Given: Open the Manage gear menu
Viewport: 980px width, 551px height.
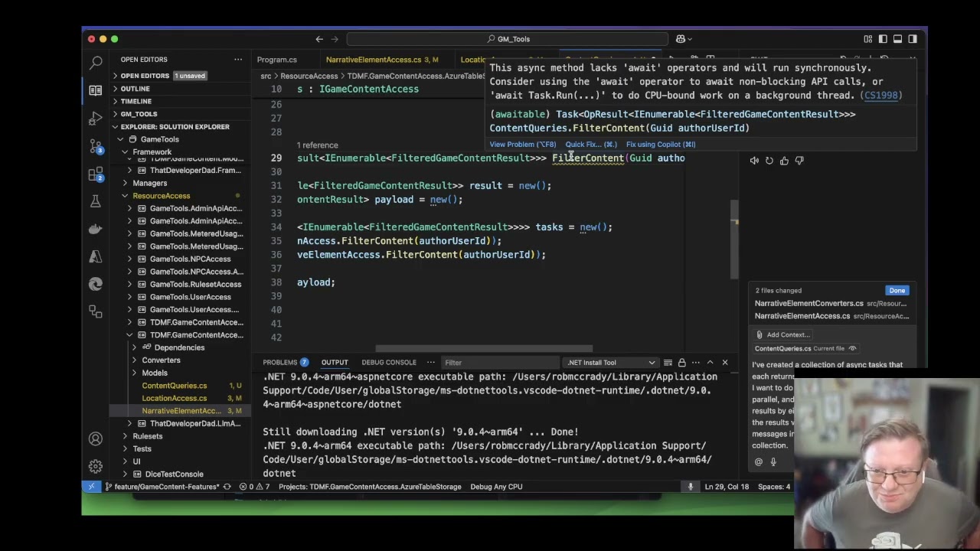Looking at the screenshot, I should click(96, 466).
